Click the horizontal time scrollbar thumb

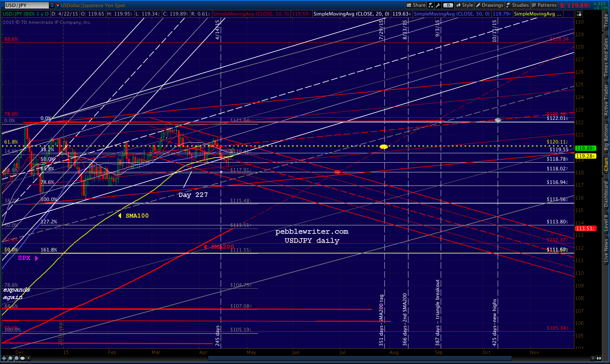[x=360, y=358]
